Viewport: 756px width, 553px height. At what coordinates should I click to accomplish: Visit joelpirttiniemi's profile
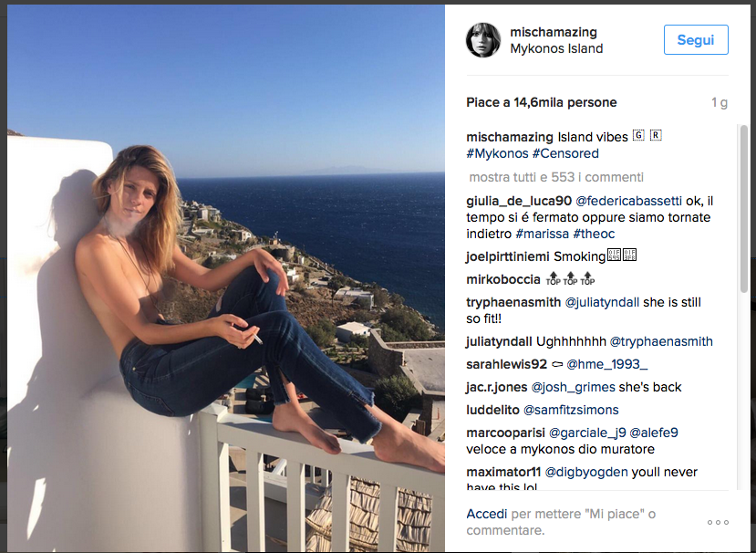[x=508, y=257]
